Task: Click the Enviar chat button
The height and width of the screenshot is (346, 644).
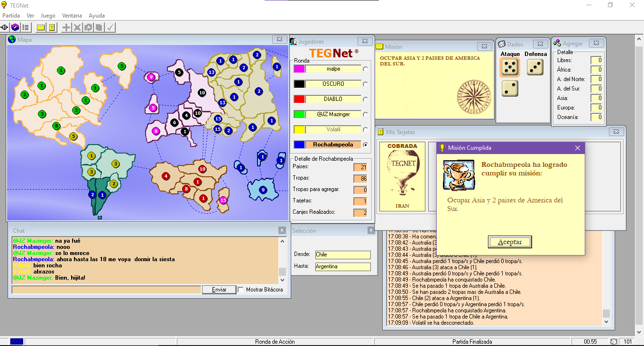Action: click(x=219, y=290)
